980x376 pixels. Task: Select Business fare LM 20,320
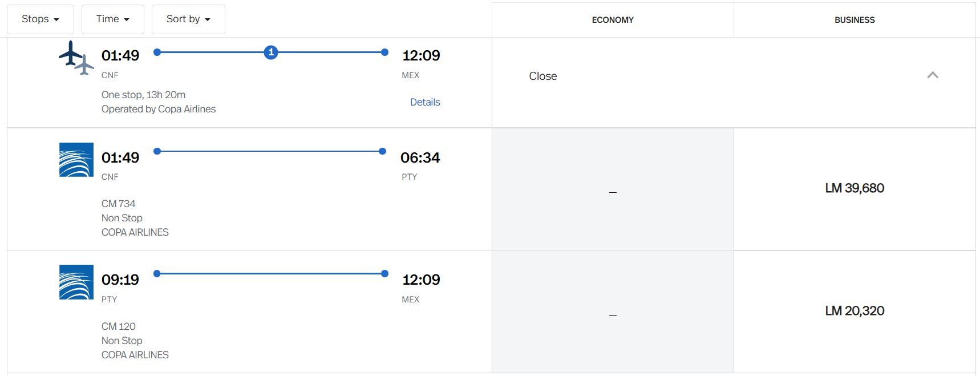coord(855,311)
